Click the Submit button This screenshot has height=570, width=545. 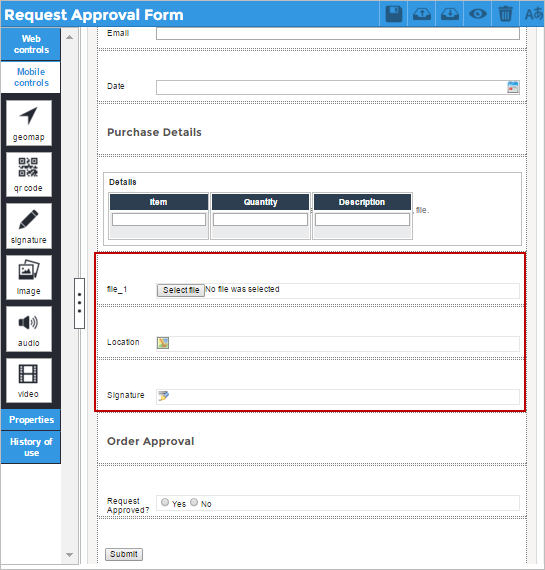click(x=124, y=554)
